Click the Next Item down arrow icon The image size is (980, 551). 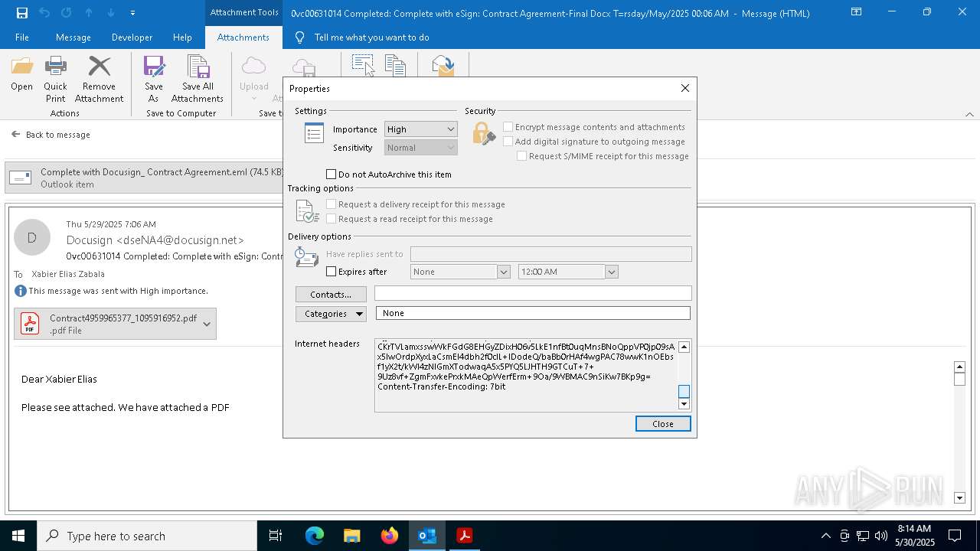pyautogui.click(x=111, y=13)
